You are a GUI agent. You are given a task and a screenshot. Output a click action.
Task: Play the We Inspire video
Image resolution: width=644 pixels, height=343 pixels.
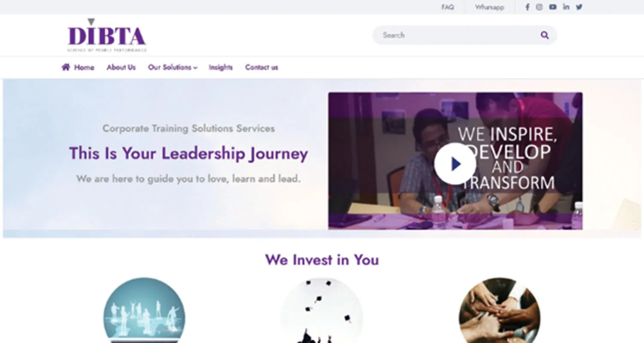point(455,164)
